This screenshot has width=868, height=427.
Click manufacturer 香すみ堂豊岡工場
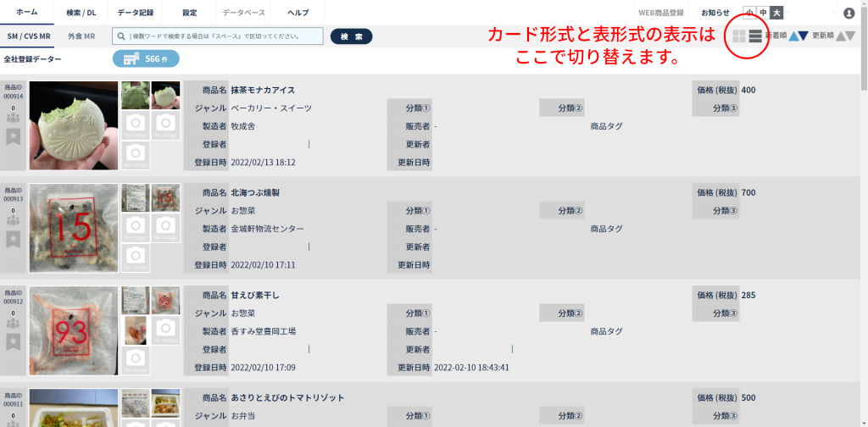(264, 332)
